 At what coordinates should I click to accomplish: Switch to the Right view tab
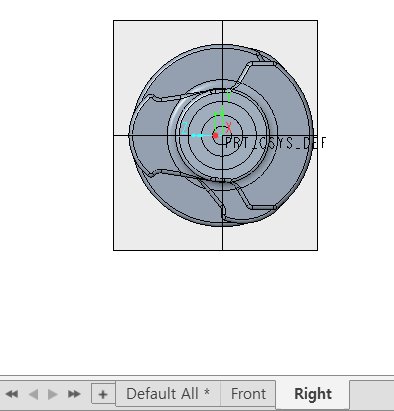pos(313,394)
